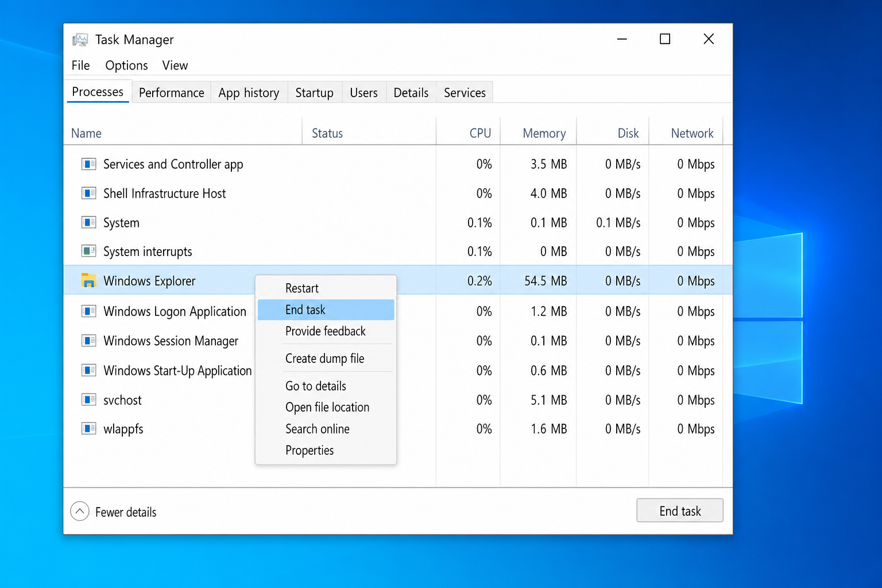Click the 0.2% CPU value
Screen dimensions: 882x588
[x=479, y=281]
